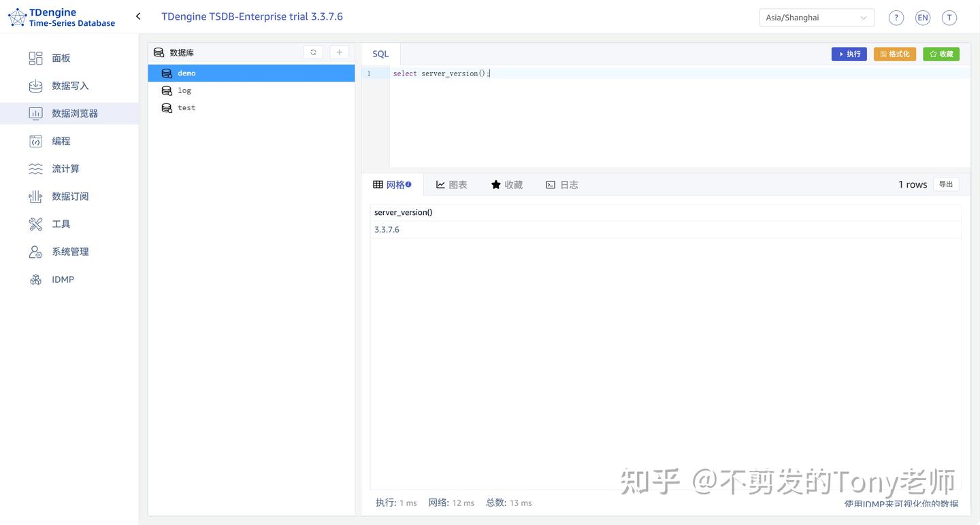Open 数据订阅 in the sidebar

pos(69,197)
